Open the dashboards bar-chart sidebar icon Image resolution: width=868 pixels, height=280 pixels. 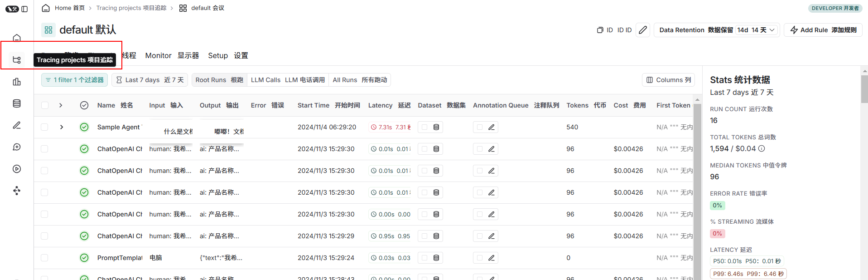tap(17, 82)
